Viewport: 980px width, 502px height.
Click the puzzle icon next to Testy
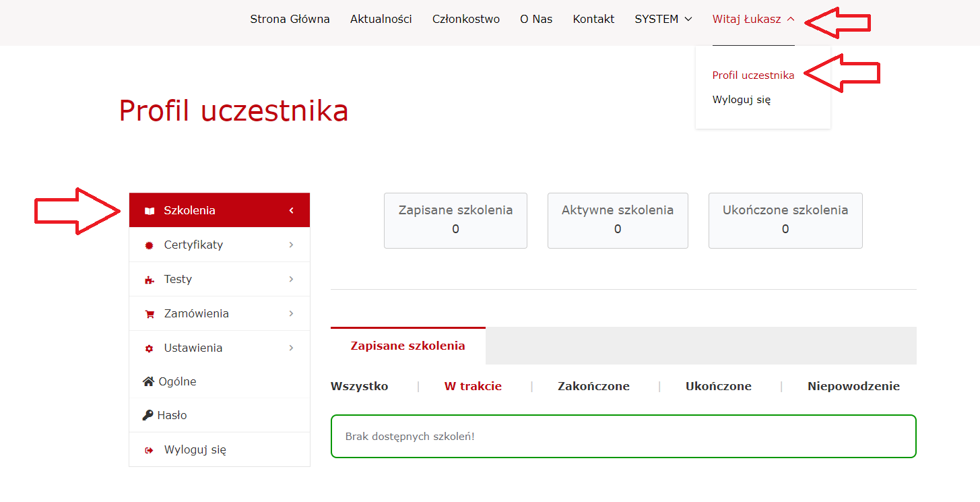(x=150, y=280)
